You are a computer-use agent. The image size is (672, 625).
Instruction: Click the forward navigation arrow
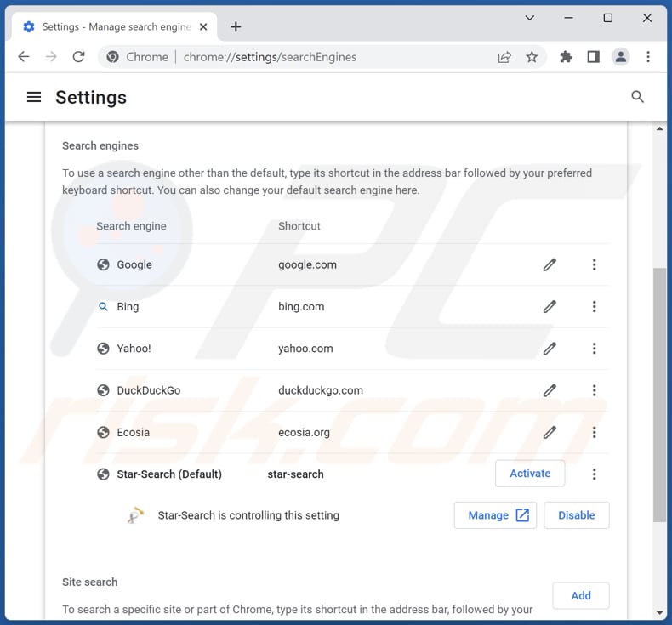point(51,56)
